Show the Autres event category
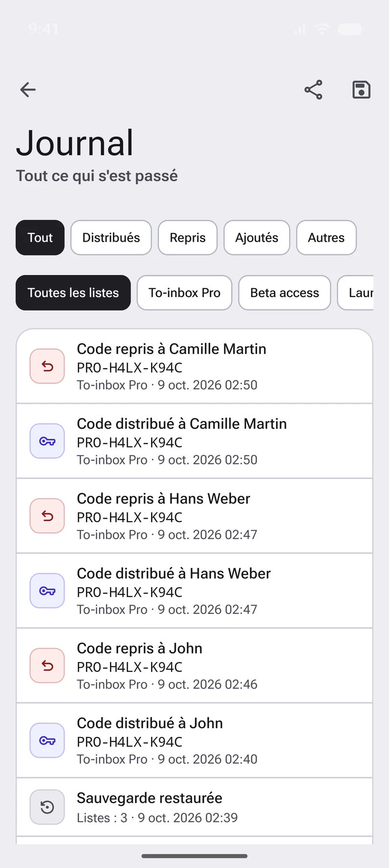This screenshot has width=389, height=868. [326, 238]
